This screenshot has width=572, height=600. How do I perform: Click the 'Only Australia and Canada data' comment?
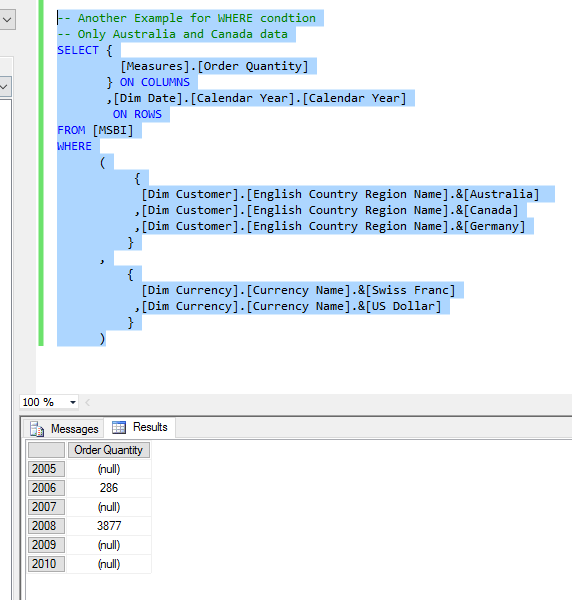click(173, 34)
